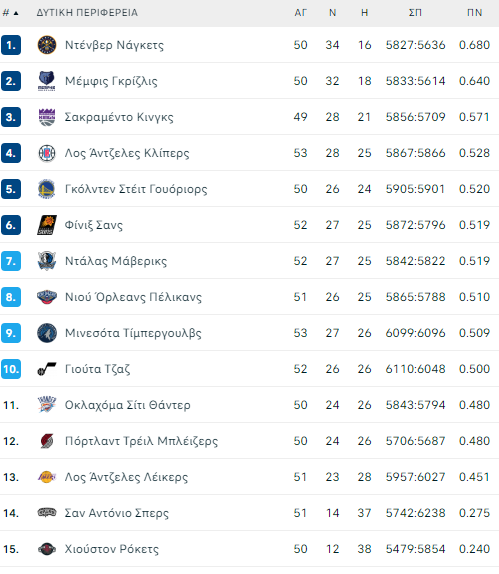Click the Memphis Grizzlies team logo

(x=47, y=81)
